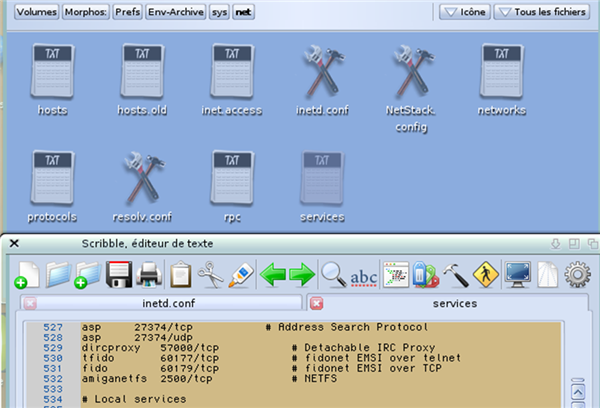Open the Icône view mode dropdown
Screen dimensions: 600x408
point(465,12)
